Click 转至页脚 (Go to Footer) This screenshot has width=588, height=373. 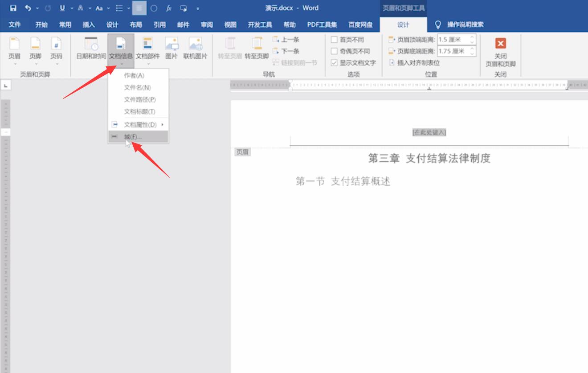[x=257, y=48]
